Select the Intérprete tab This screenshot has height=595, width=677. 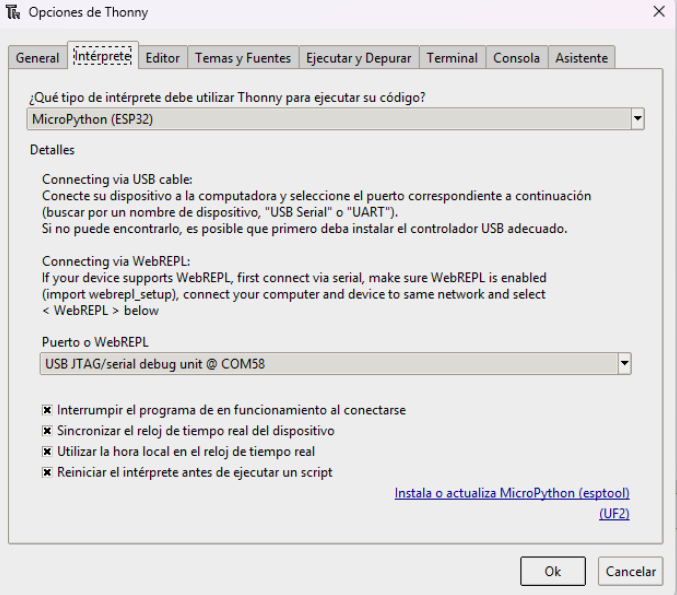coord(103,56)
